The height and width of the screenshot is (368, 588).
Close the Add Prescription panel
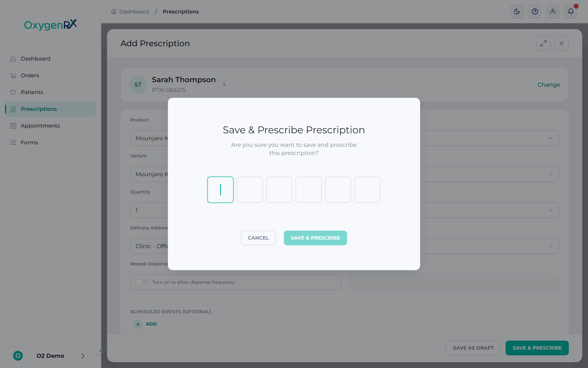click(x=561, y=43)
